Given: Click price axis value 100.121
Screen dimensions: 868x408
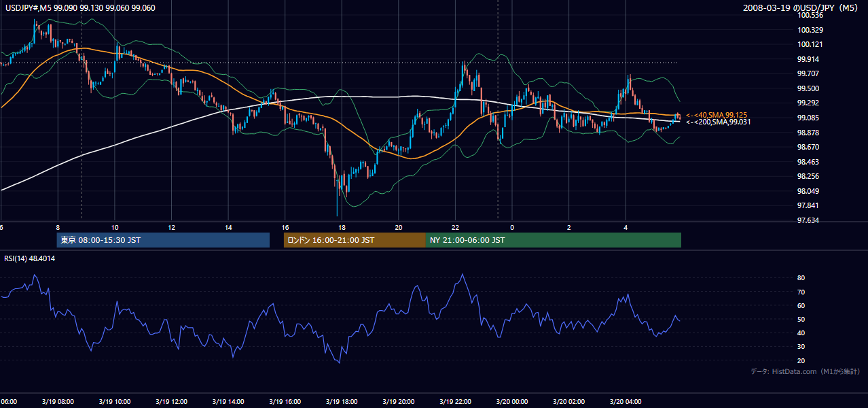Looking at the screenshot, I should [x=810, y=45].
